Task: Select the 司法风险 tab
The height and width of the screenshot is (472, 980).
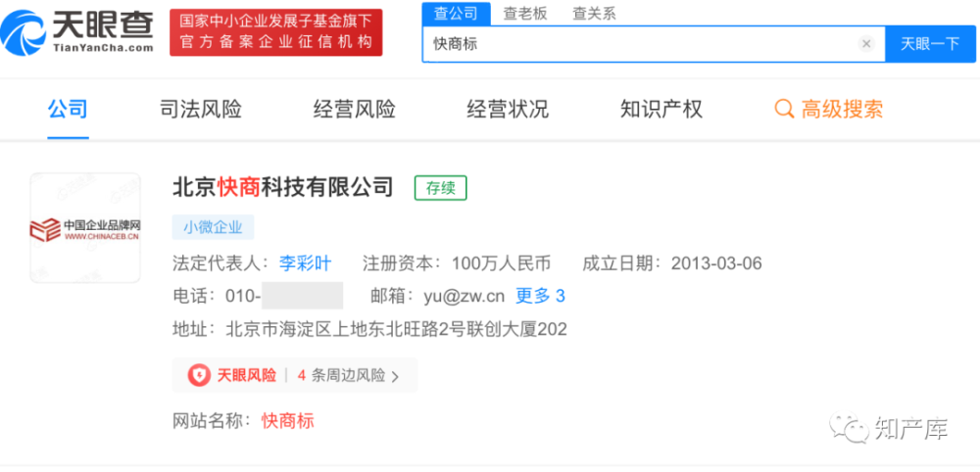Action: coord(201,110)
